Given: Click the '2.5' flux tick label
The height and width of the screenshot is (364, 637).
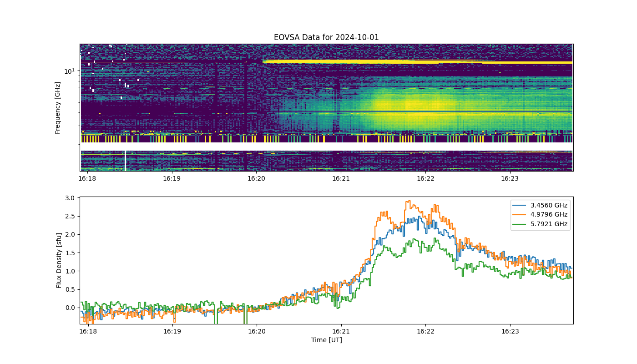Looking at the screenshot, I should click(x=71, y=216).
